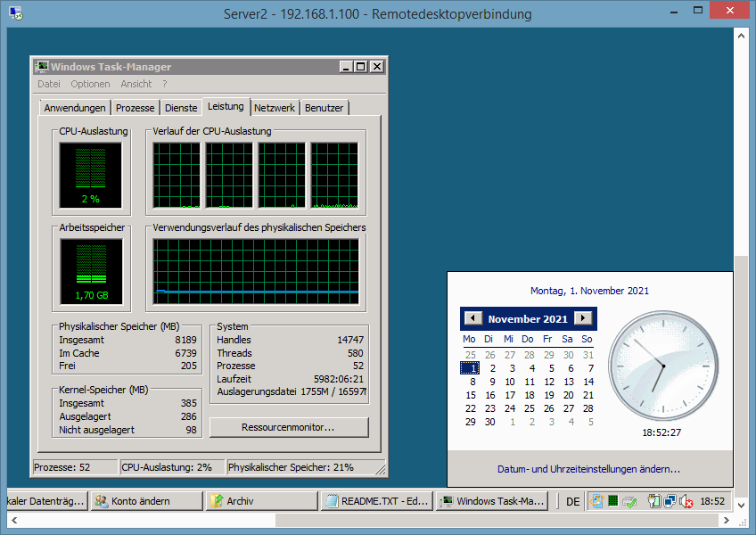Click the first CPU history graph
The height and width of the screenshot is (535, 756).
[177, 175]
